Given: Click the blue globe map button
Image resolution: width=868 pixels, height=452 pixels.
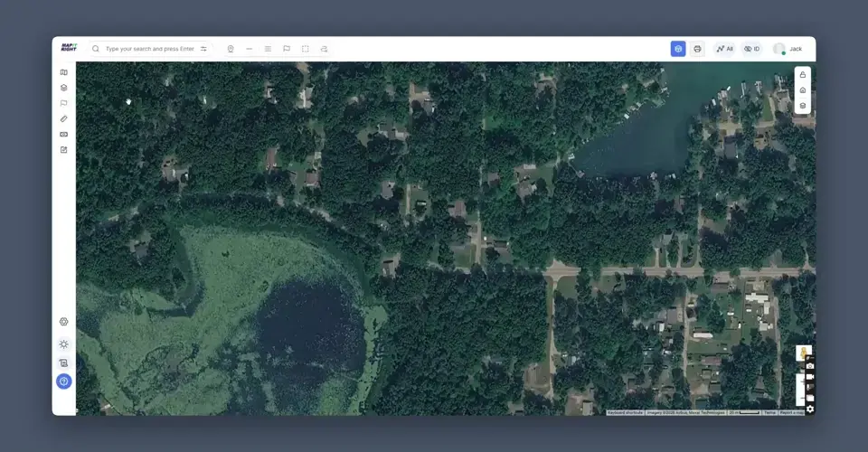Looking at the screenshot, I should pos(678,49).
